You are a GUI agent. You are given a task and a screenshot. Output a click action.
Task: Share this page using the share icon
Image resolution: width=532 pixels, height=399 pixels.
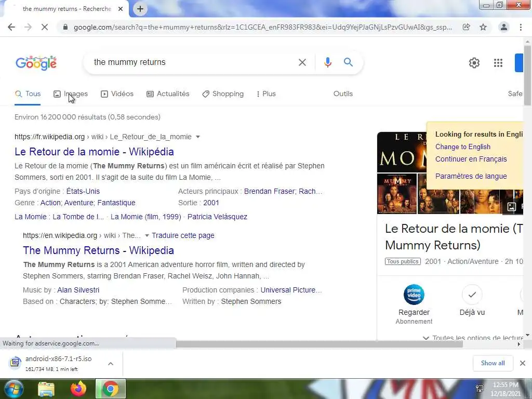(467, 27)
